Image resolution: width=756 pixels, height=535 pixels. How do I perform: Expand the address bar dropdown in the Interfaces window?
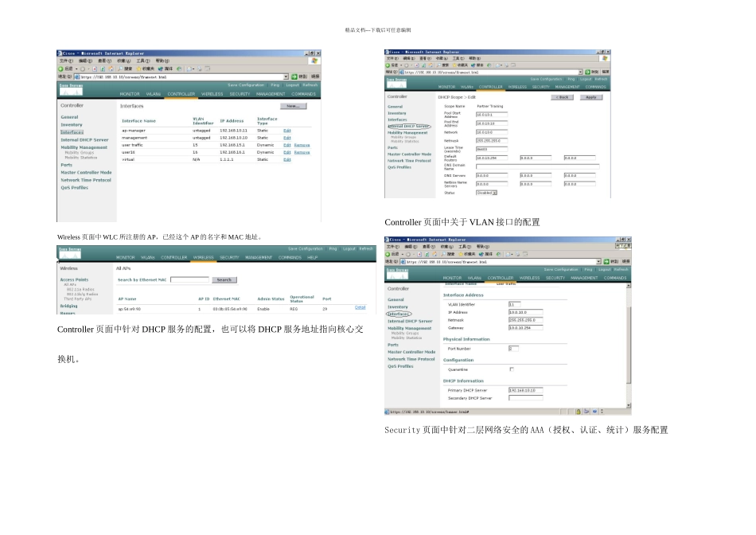point(286,76)
